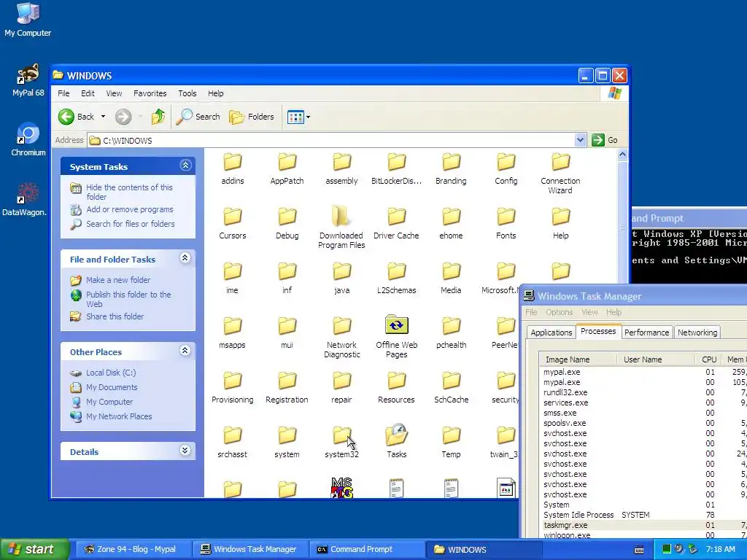Click the Explorer scrollbar up arrow

622,155
